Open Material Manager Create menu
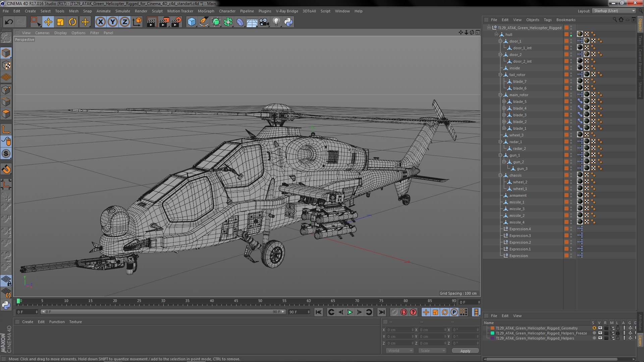The height and width of the screenshot is (362, 644). click(28, 322)
